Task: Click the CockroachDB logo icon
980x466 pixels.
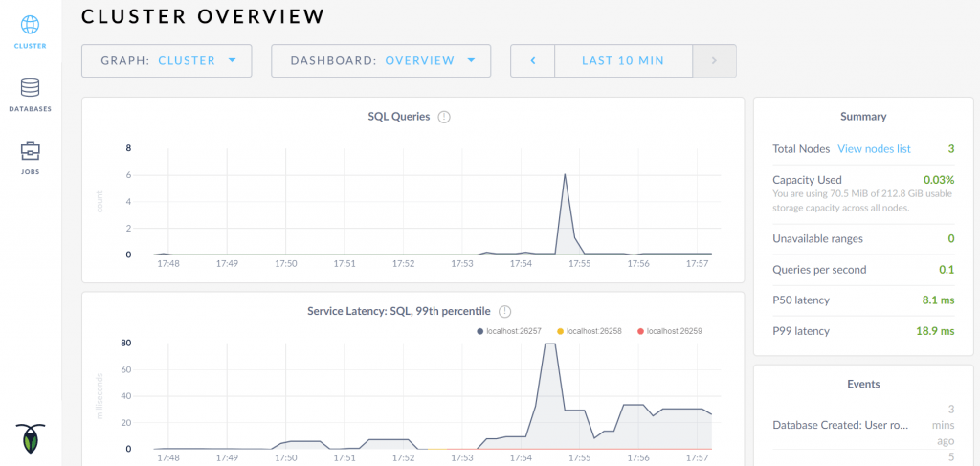Action: 31,438
